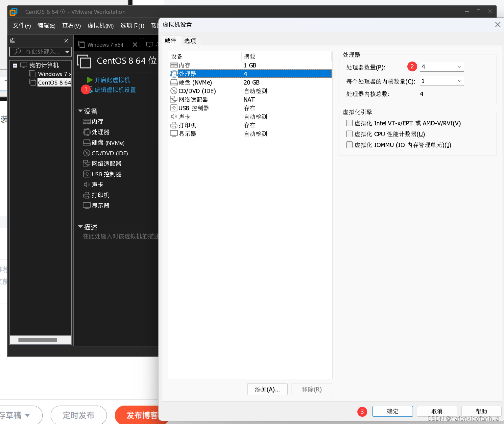This screenshot has width=504, height=424.
Task: Open the 编辑(E) menu
Action: coord(46,26)
